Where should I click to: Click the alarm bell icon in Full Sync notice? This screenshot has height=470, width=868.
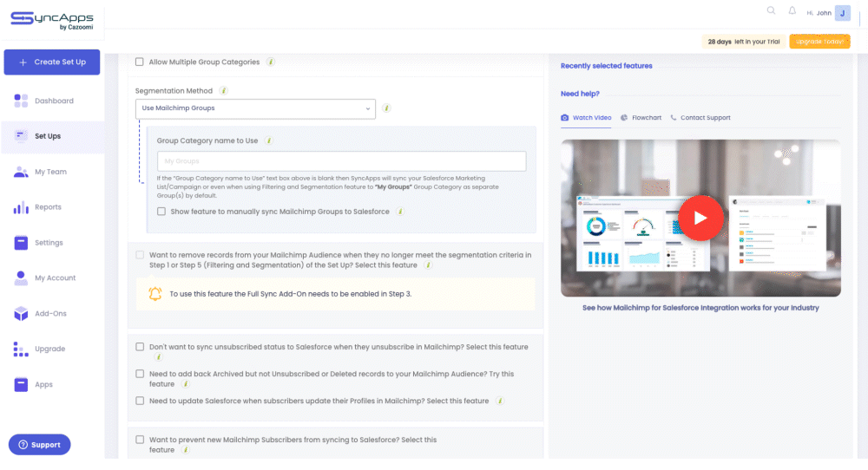155,294
